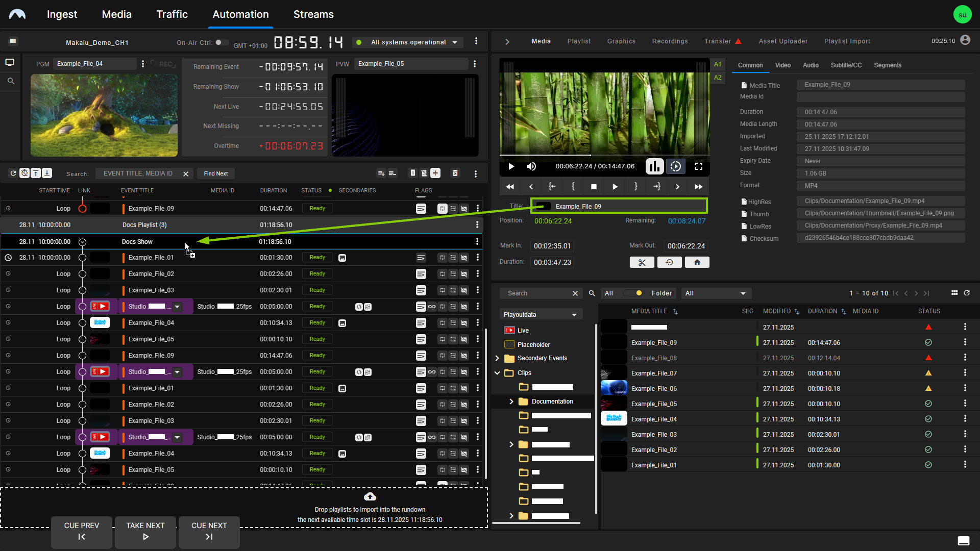
Task: Switch to the Playlist tab
Action: click(578, 41)
